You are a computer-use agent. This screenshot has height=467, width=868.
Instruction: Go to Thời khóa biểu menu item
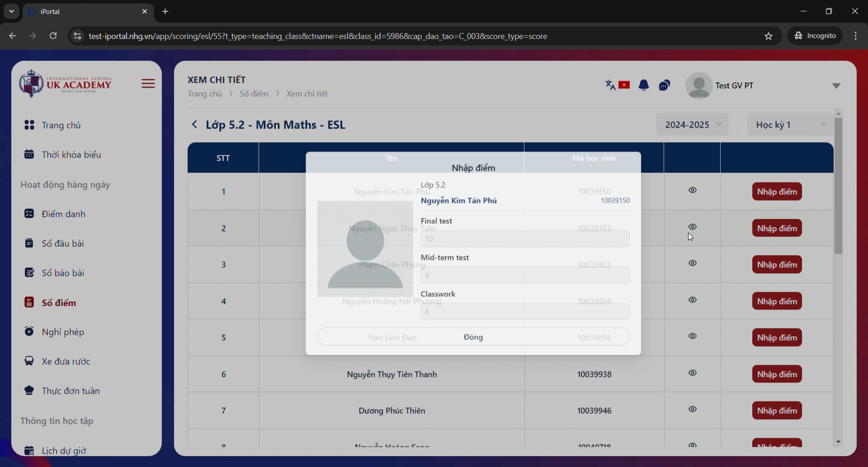click(71, 155)
